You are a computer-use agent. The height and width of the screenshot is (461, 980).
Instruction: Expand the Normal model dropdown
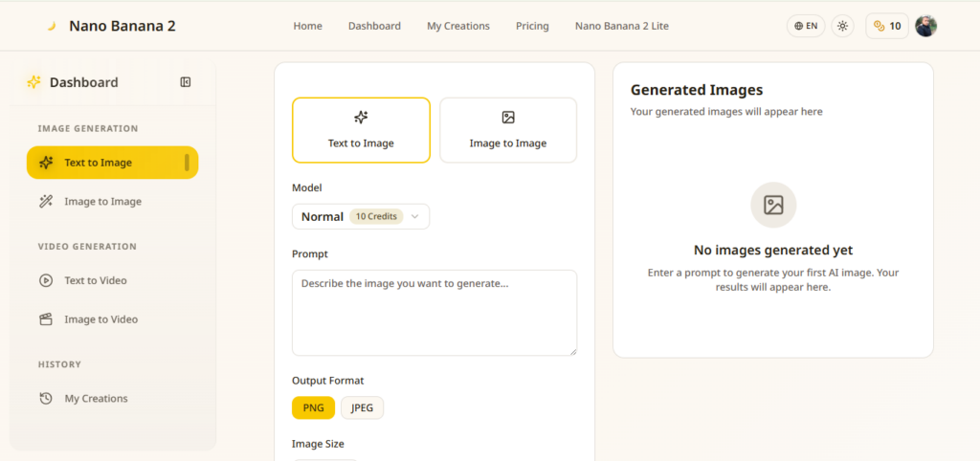click(361, 217)
